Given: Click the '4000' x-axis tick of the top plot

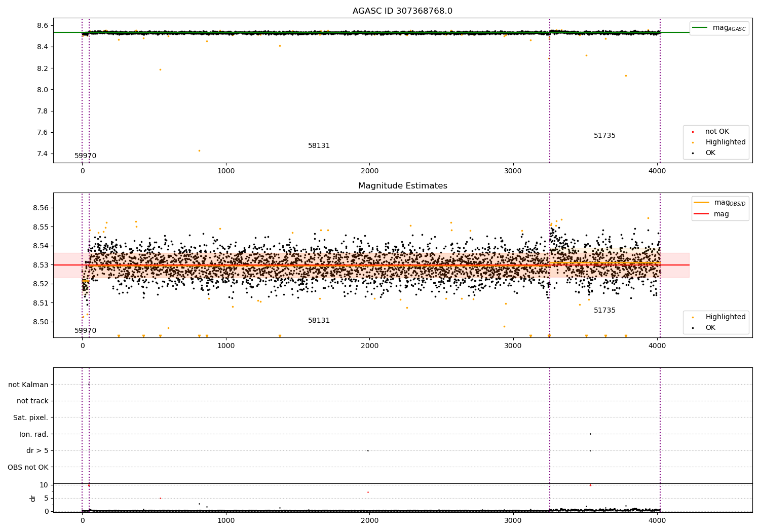Looking at the screenshot, I should [657, 171].
